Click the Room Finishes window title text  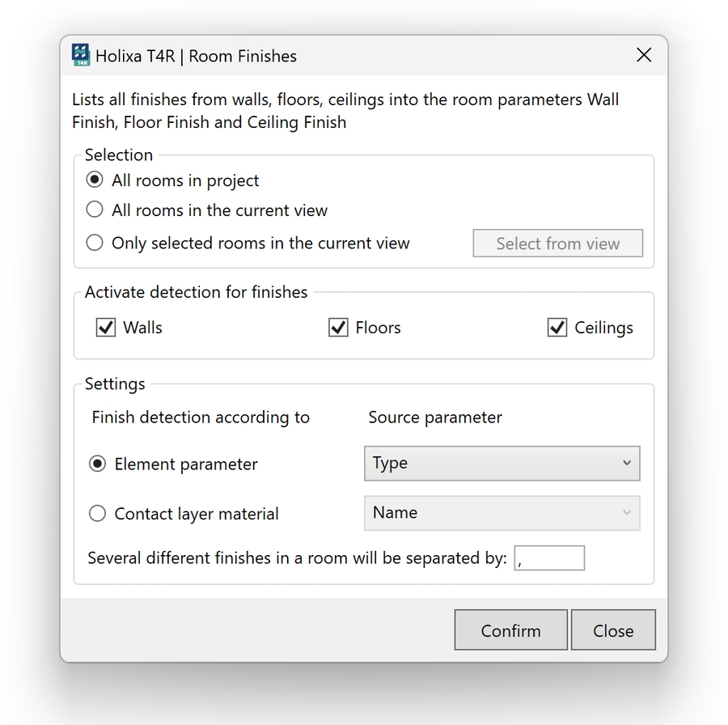[x=196, y=56]
